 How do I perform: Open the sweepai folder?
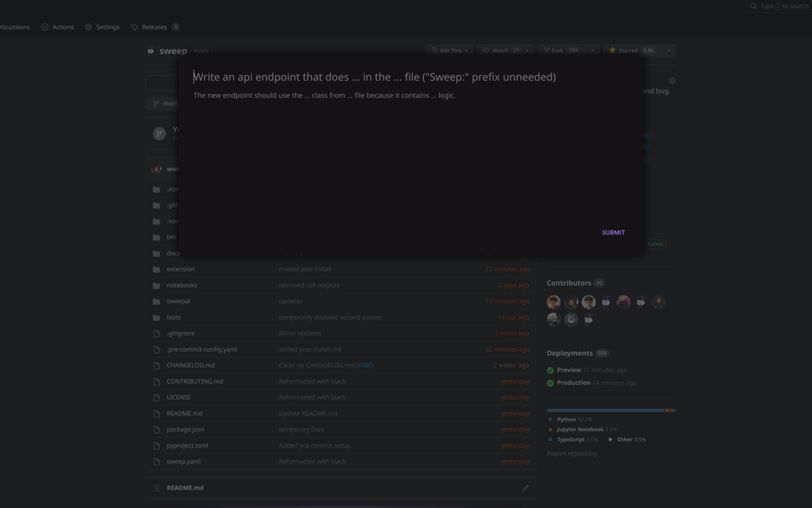178,301
